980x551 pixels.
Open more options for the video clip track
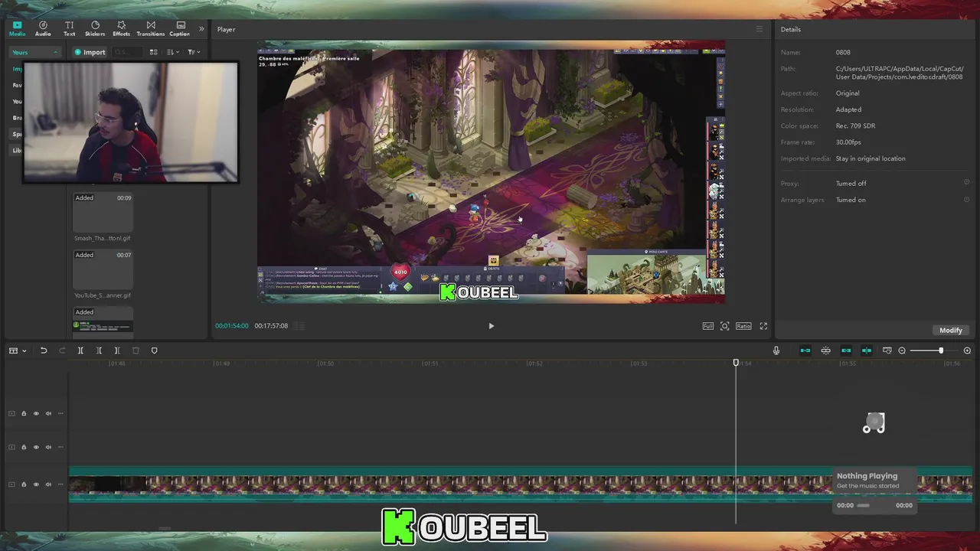click(60, 484)
